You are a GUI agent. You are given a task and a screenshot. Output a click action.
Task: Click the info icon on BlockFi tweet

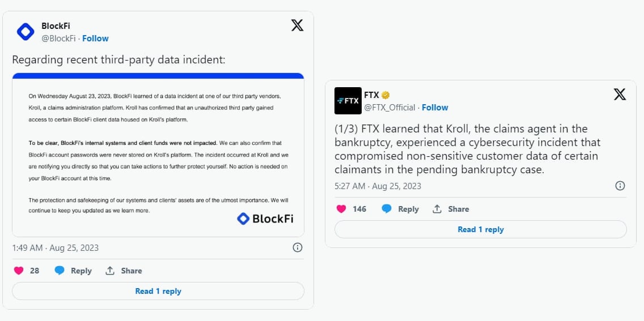point(297,247)
